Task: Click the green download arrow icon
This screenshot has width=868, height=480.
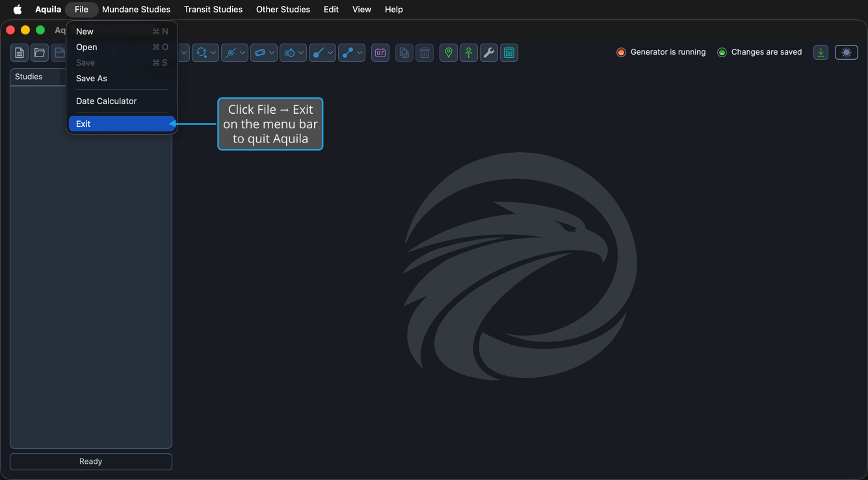Action: click(x=821, y=53)
